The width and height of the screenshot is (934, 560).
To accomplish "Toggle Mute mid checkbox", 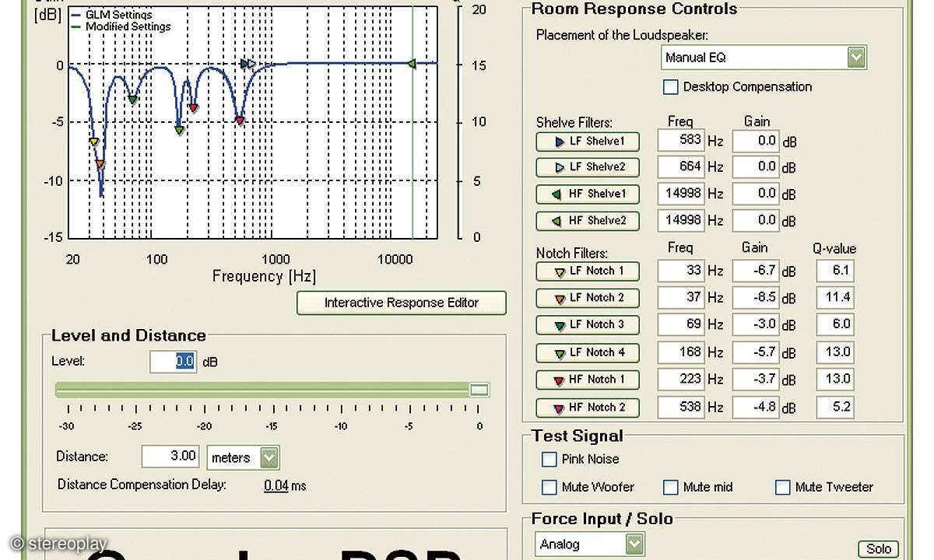I will [670, 488].
